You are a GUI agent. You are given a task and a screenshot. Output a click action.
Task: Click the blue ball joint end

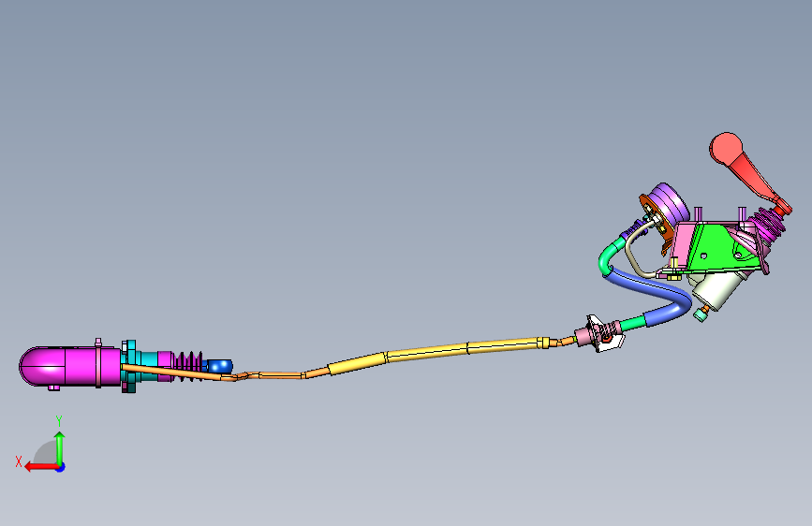click(x=219, y=366)
